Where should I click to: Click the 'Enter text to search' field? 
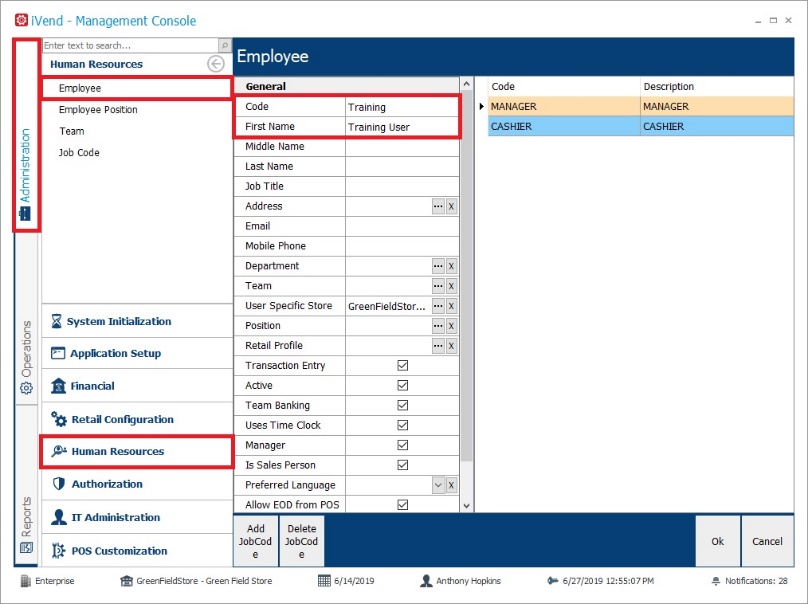[131, 45]
